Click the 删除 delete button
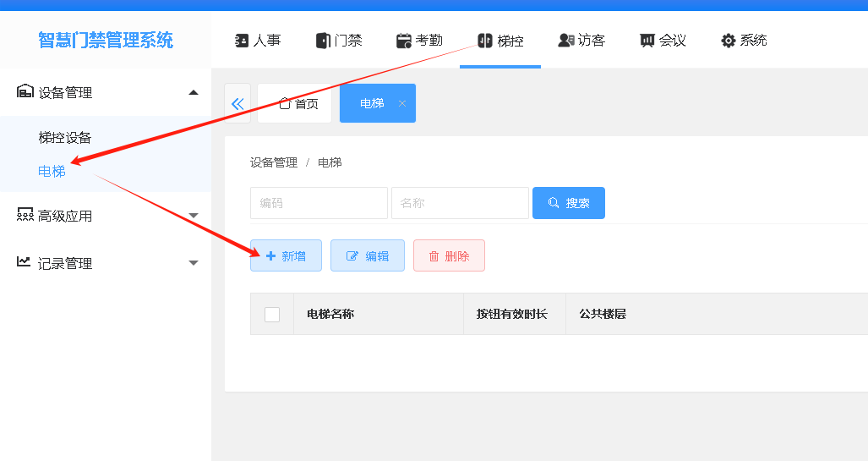The image size is (868, 461). point(449,255)
